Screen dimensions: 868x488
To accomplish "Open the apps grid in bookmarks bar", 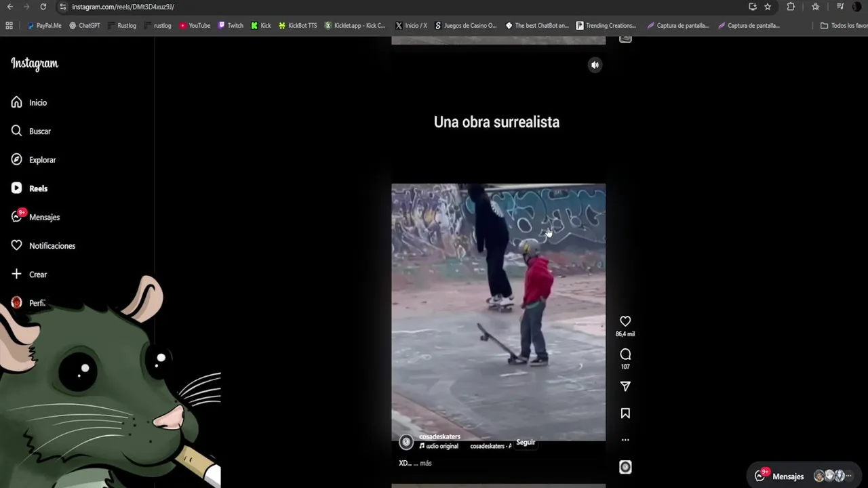I will click(9, 26).
